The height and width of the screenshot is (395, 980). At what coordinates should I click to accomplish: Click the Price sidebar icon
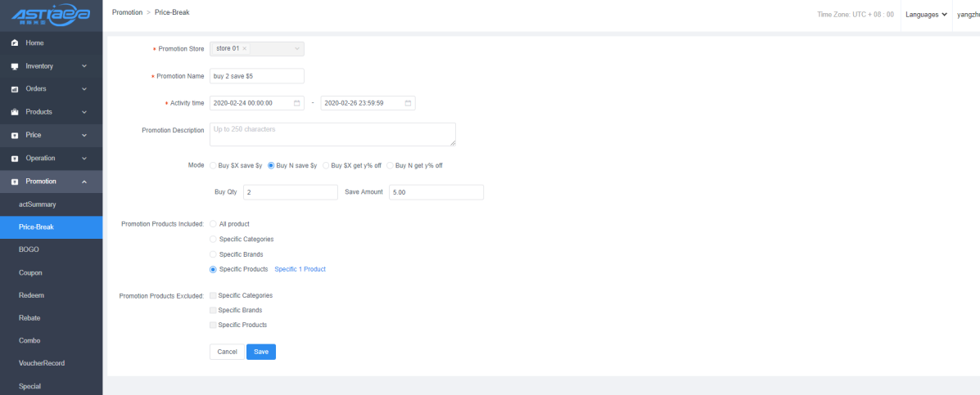14,135
